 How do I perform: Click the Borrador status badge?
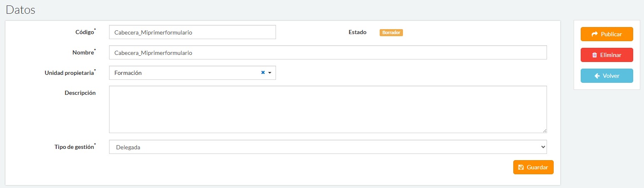tap(391, 32)
